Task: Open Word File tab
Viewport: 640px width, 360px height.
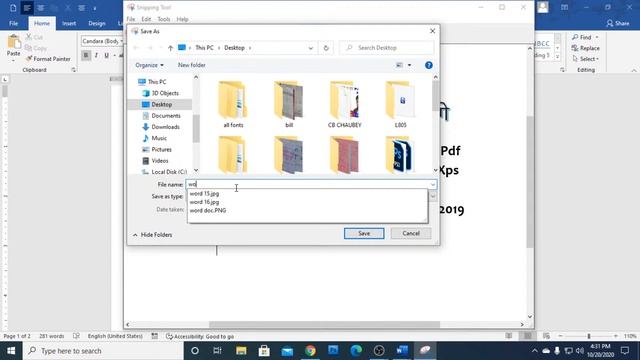Action: [x=13, y=23]
